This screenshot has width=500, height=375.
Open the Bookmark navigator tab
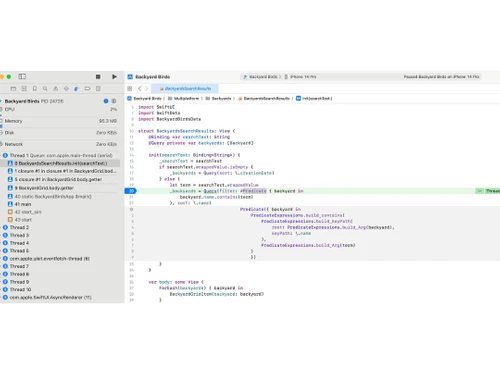tap(35, 89)
